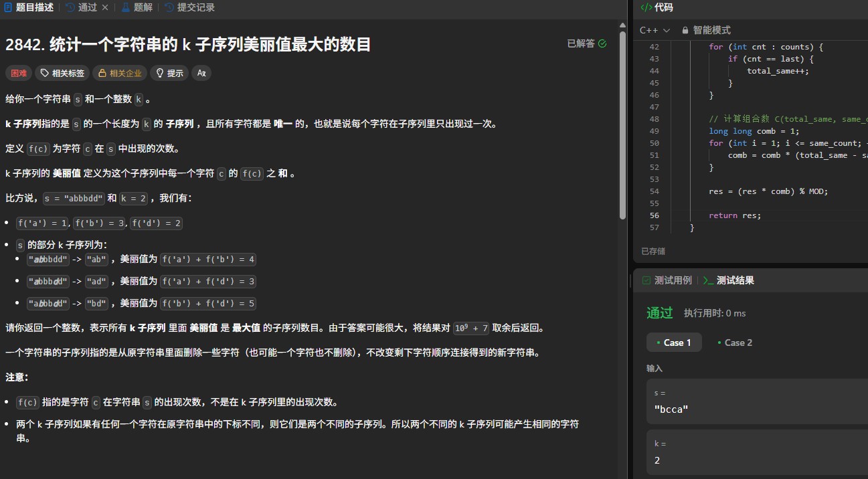Open the 题目描述 tab
Viewport: 868px width, 479px height.
point(29,7)
